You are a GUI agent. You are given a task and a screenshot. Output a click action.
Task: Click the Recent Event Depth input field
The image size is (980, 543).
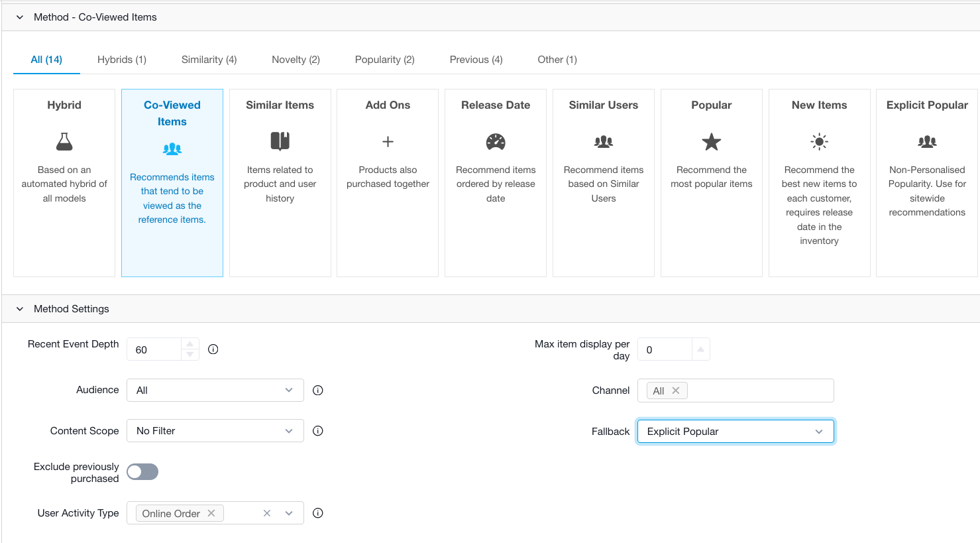coord(154,349)
